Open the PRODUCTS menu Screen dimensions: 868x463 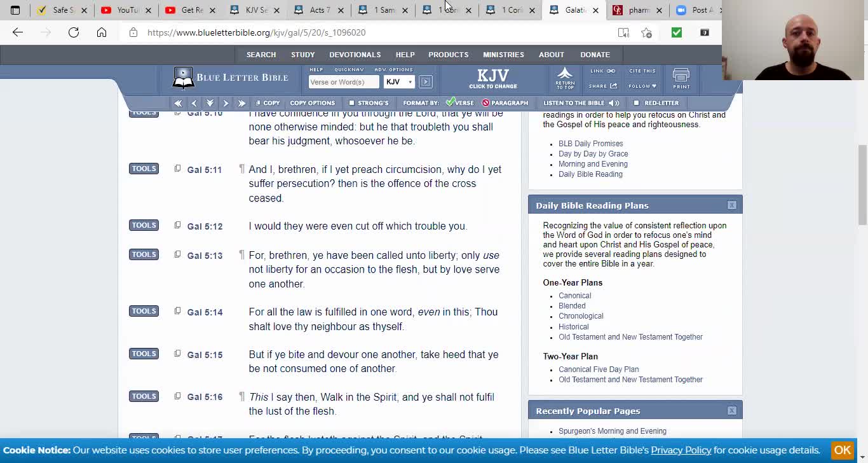coord(448,55)
